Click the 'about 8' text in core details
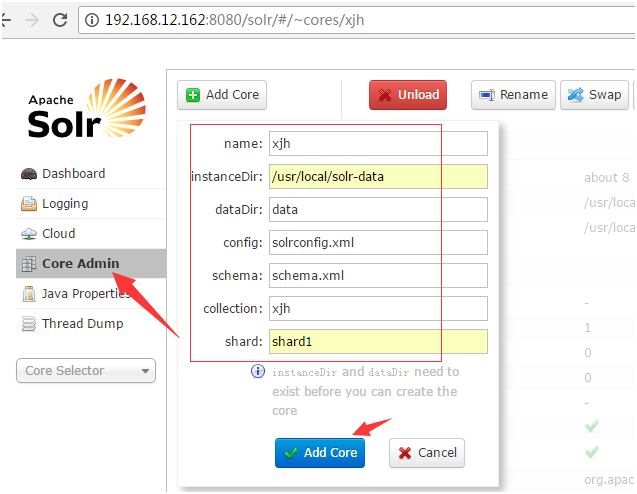 click(607, 178)
